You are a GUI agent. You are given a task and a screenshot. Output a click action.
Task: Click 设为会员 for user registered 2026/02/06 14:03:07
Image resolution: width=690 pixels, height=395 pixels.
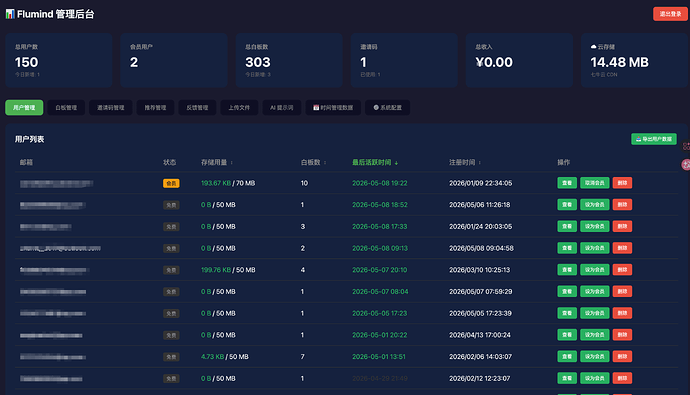[x=595, y=356]
